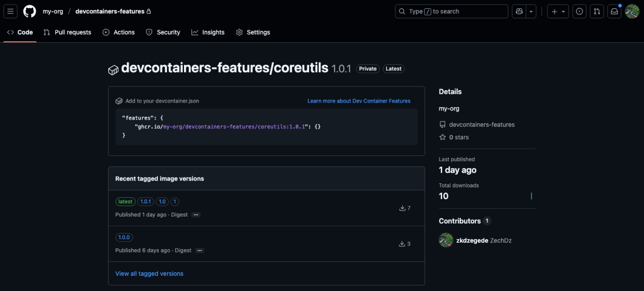Expand digest for version published 1 day ago
The image size is (644, 291).
[196, 215]
